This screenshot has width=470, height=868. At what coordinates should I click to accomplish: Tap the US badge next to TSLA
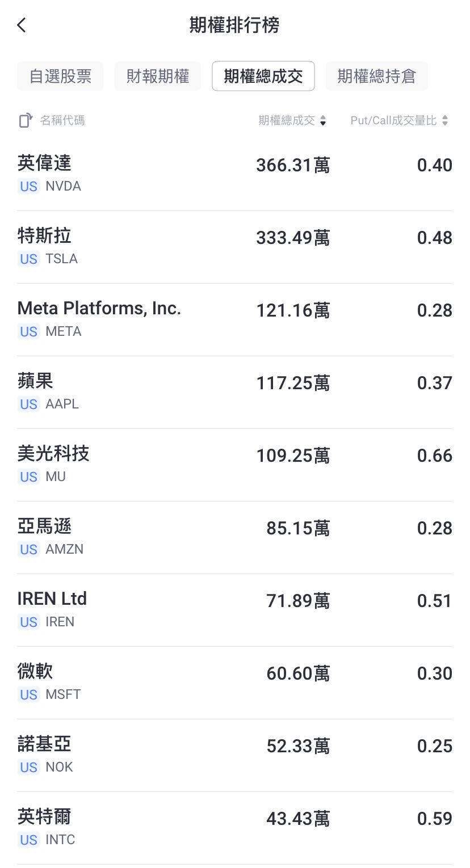28,259
